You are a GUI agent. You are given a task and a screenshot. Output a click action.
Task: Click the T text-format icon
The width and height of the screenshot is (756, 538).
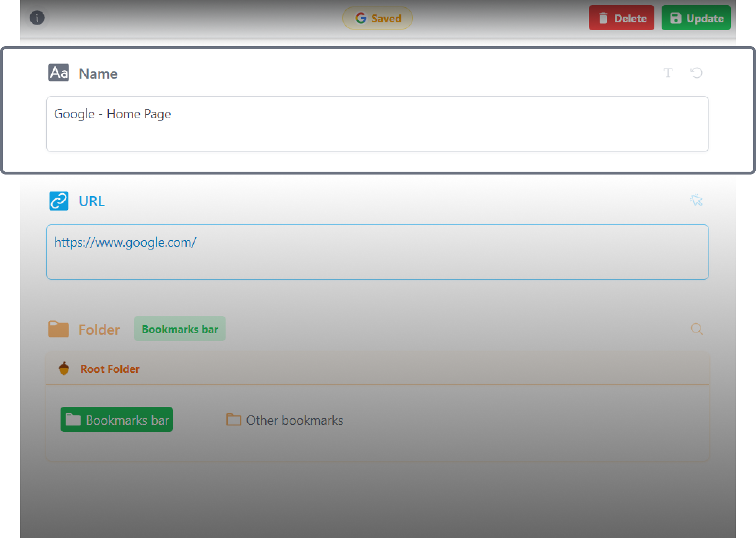point(668,73)
